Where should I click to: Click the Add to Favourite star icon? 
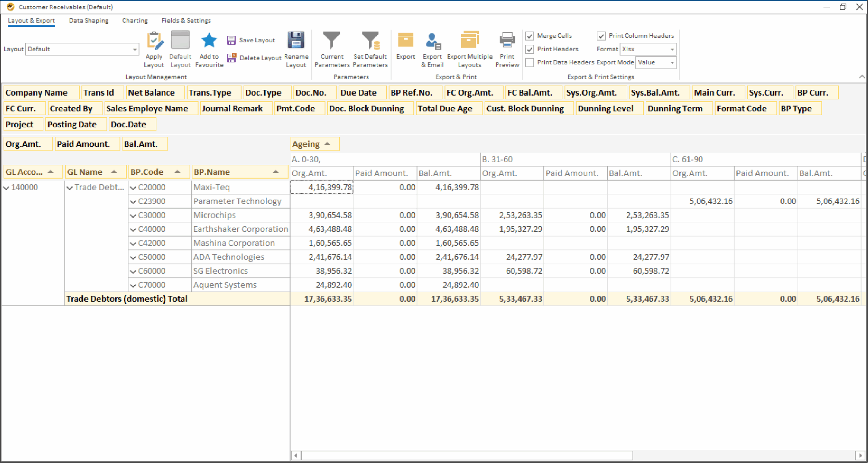coord(209,41)
